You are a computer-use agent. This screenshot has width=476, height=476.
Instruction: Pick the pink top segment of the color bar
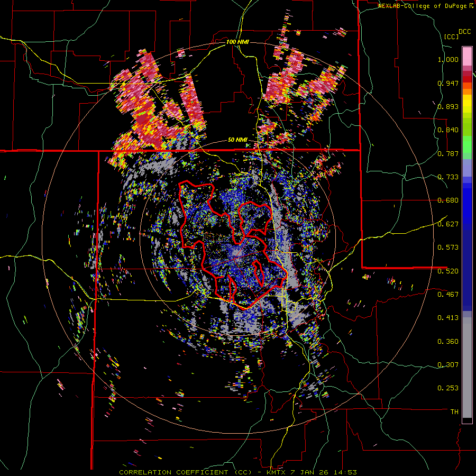(467, 56)
